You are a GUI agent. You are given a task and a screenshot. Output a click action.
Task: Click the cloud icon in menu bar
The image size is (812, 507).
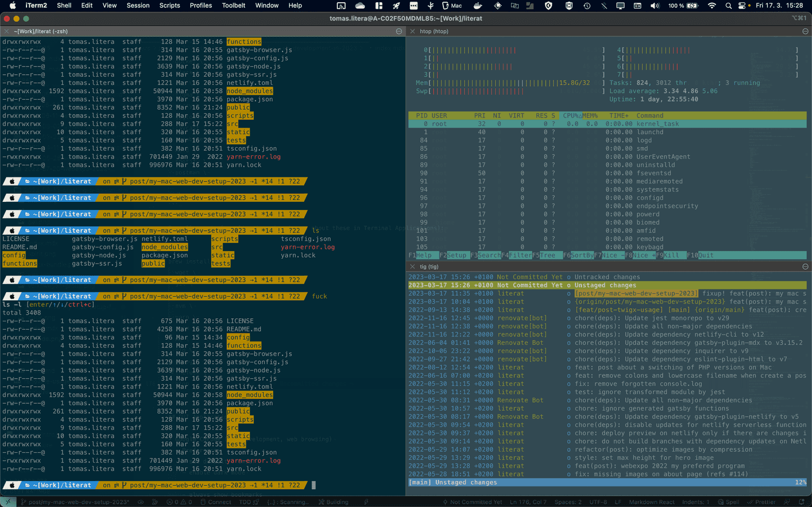(x=360, y=5)
